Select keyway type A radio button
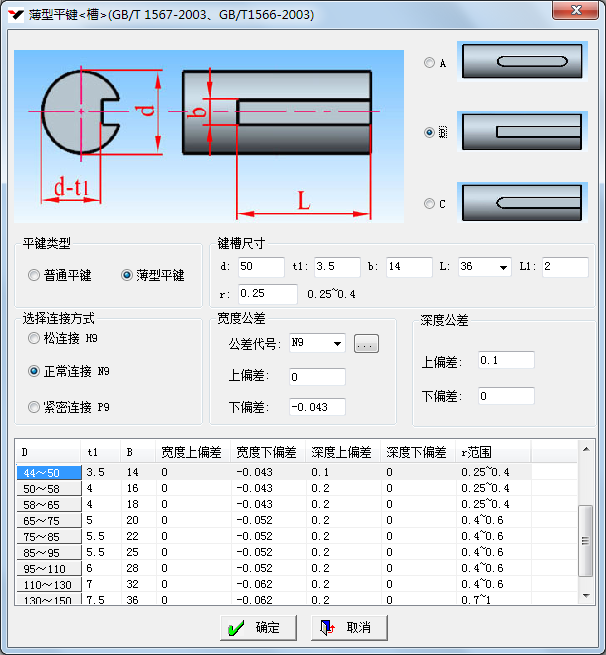 tap(429, 63)
